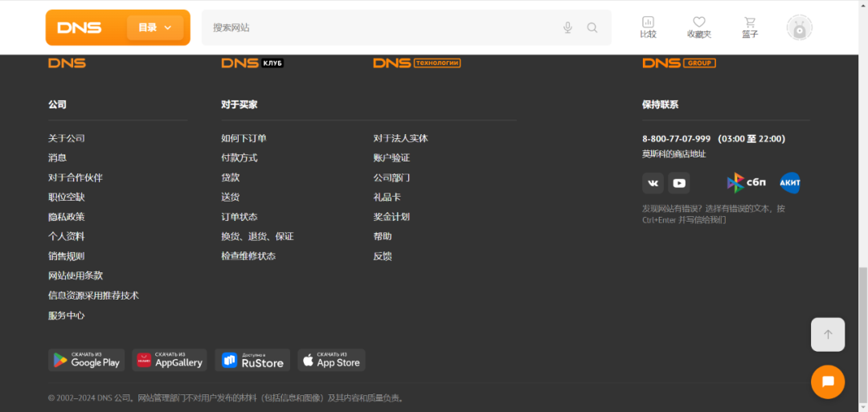Open the AppGallery download badge
The image size is (868, 412).
tap(170, 360)
